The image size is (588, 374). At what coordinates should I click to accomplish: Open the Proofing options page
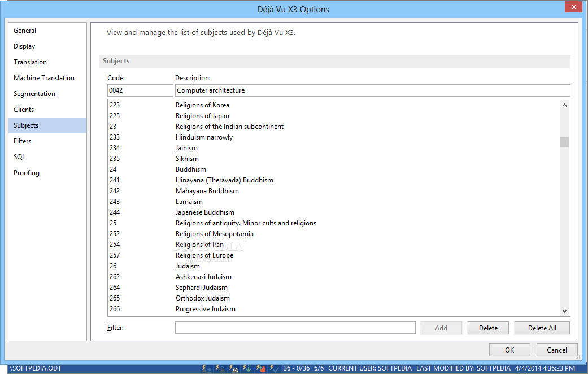tap(47, 172)
